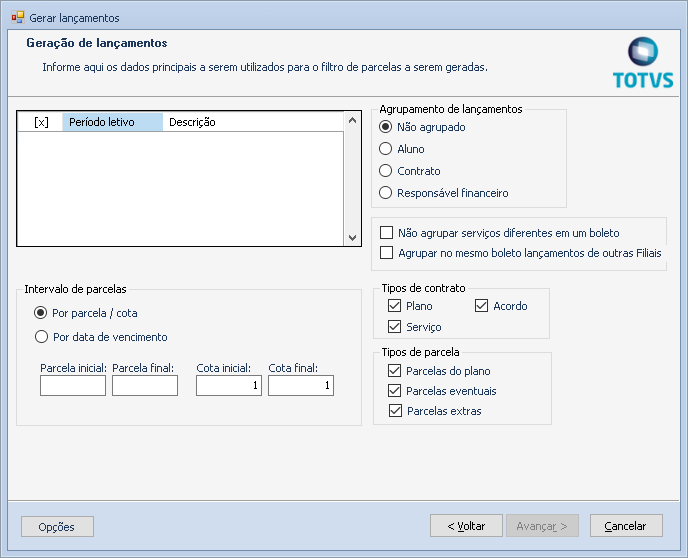Click the Descrição column header
This screenshot has width=688, height=558.
coord(253,122)
